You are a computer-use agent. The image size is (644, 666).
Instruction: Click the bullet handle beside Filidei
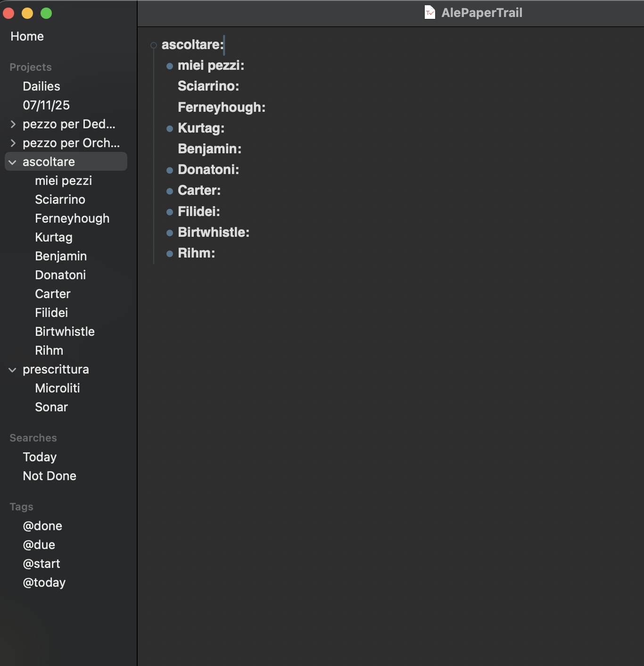pos(170,212)
